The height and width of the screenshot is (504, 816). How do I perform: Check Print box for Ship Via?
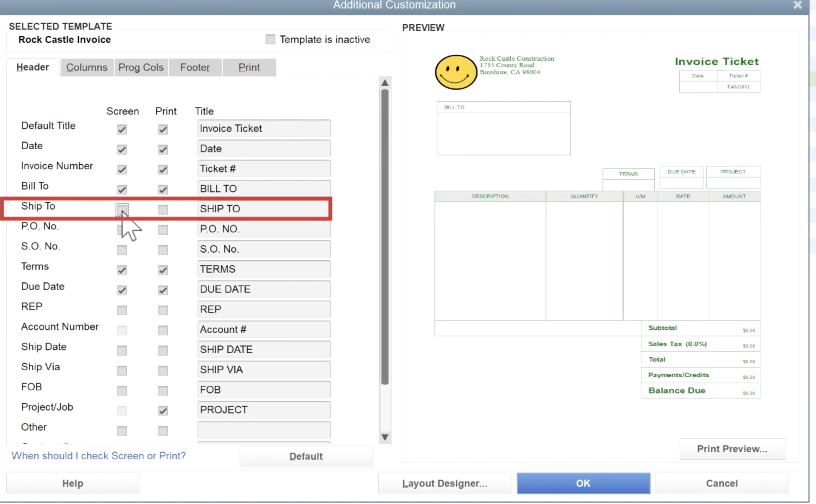[163, 370]
